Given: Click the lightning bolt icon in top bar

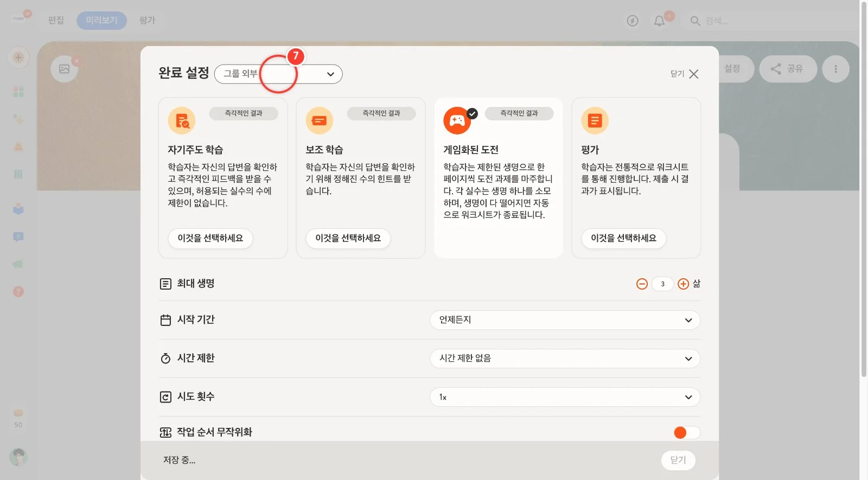Looking at the screenshot, I should 633,21.
